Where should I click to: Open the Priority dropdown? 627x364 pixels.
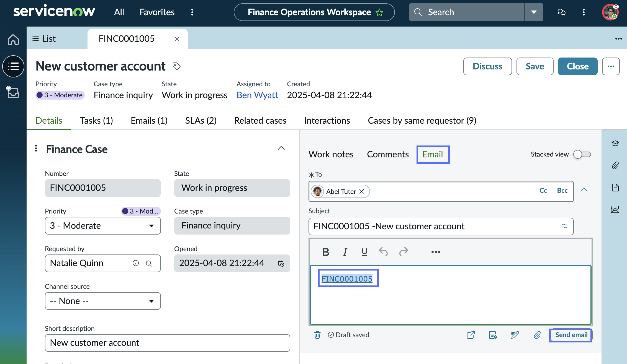tap(103, 226)
